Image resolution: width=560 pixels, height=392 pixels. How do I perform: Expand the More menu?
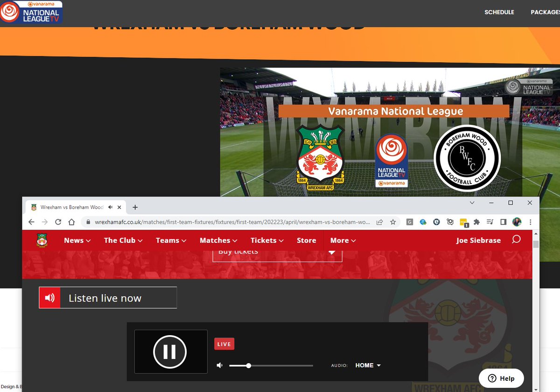(343, 241)
